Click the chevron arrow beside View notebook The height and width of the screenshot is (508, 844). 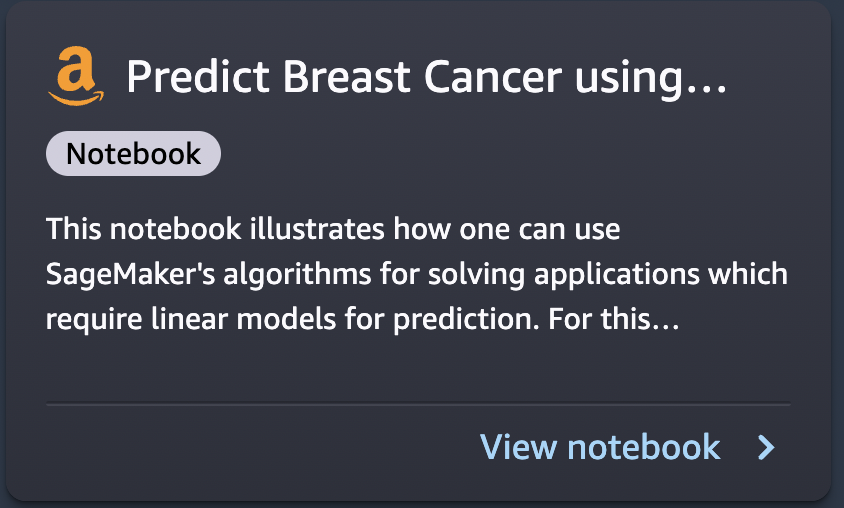pos(766,447)
